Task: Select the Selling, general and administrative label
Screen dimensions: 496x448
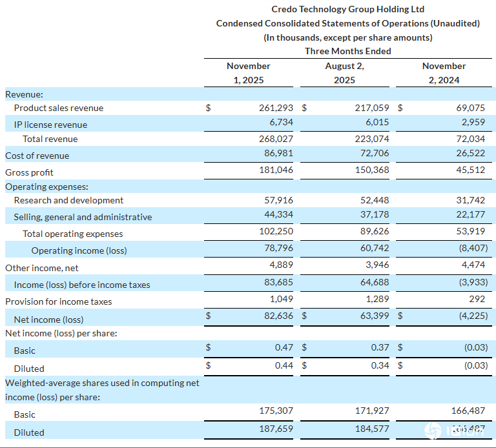Action: pos(83,217)
